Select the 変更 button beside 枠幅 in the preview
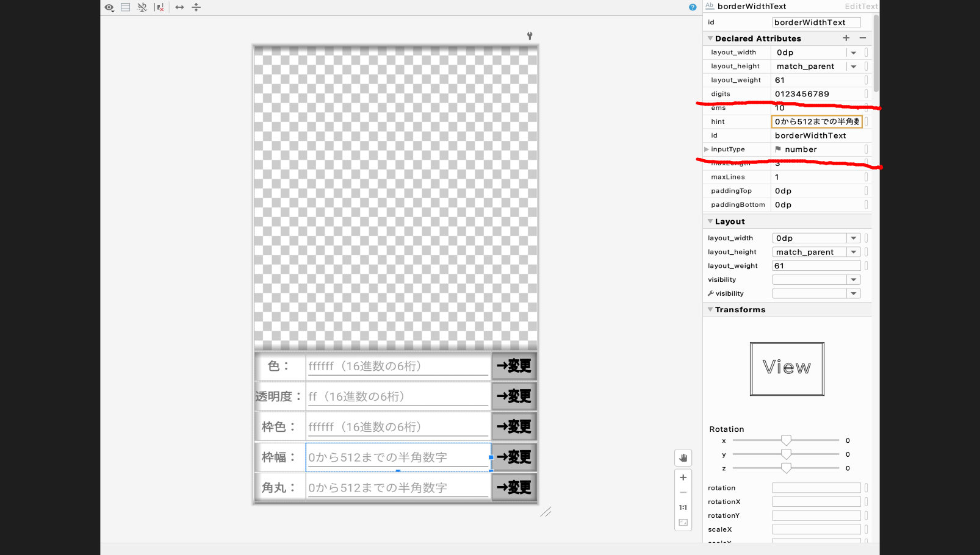980x555 pixels. [x=513, y=457]
